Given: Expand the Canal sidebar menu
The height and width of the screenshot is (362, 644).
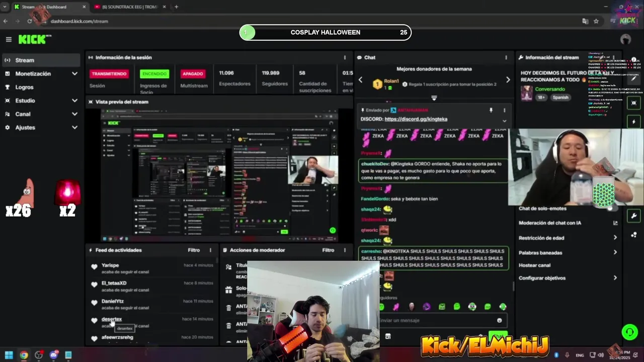Looking at the screenshot, I should click(40, 114).
